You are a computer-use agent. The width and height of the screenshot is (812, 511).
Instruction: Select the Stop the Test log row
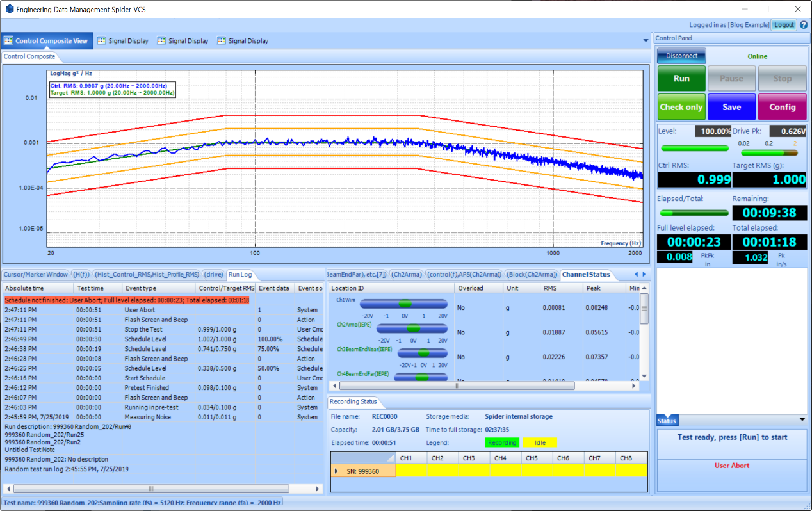click(163, 329)
